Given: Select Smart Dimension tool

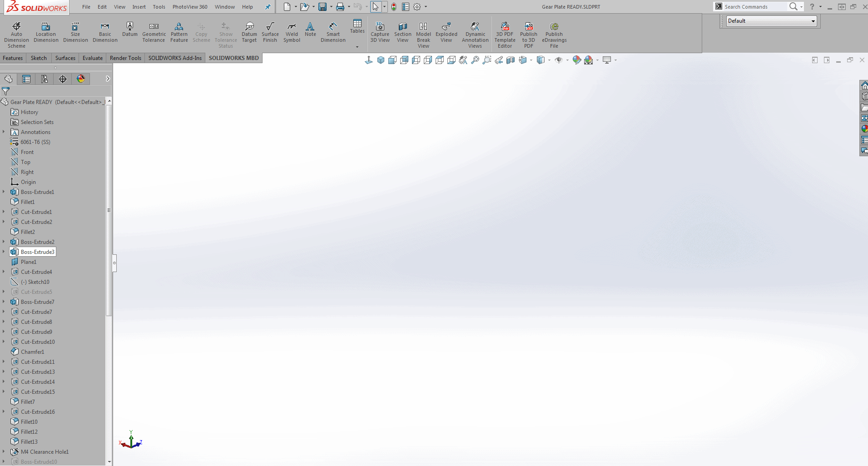Looking at the screenshot, I should point(333,32).
